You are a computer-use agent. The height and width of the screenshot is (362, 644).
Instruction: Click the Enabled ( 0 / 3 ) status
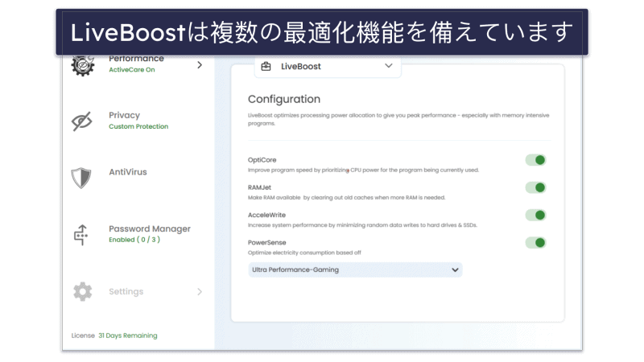[x=134, y=239]
